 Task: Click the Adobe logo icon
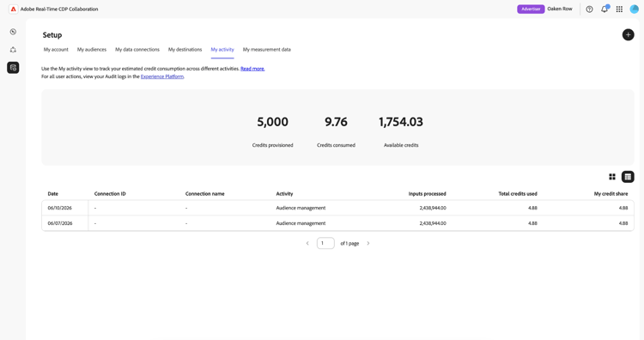pos(13,9)
